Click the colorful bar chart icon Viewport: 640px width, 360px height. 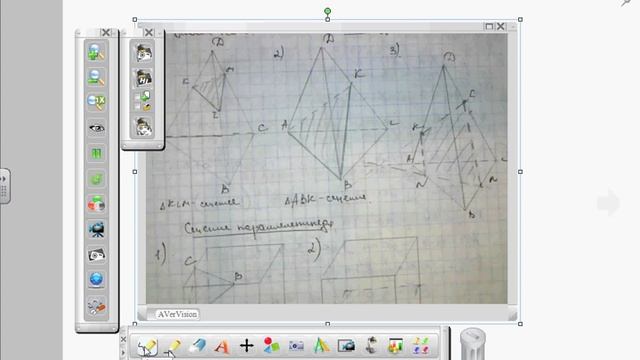[396, 346]
